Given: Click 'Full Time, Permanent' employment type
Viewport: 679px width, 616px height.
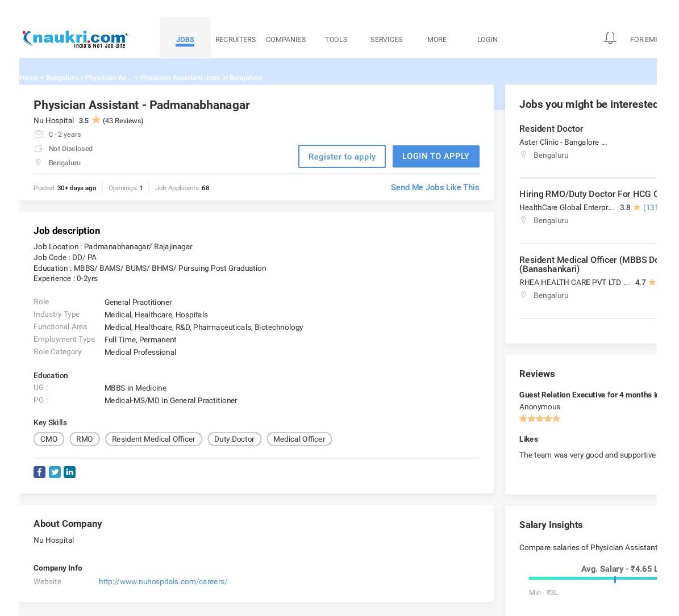Looking at the screenshot, I should [x=140, y=340].
